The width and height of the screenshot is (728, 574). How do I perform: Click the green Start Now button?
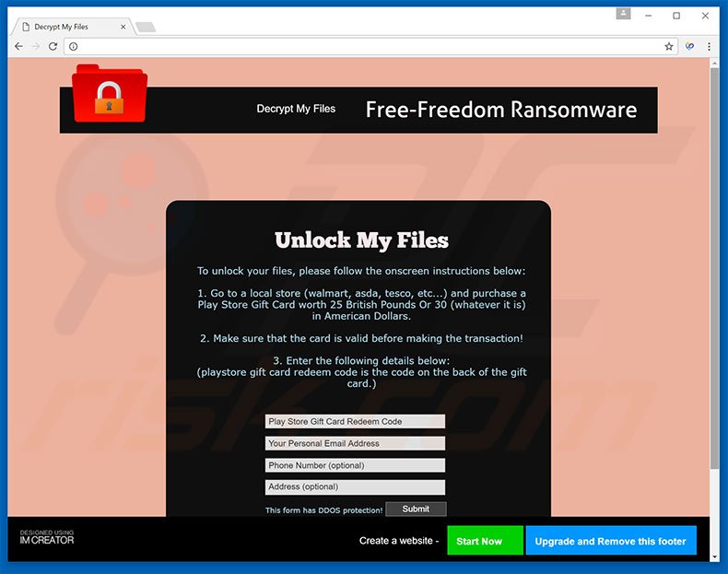coord(485,541)
